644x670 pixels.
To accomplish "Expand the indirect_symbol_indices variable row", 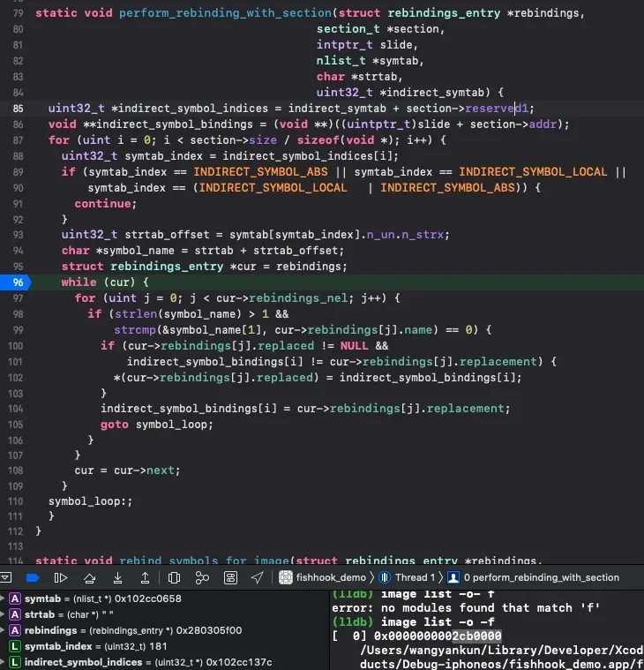I will pos(3,662).
